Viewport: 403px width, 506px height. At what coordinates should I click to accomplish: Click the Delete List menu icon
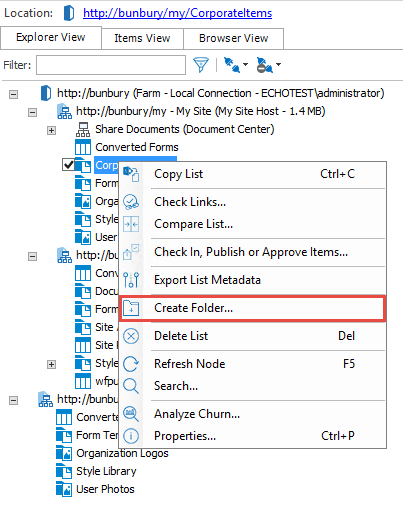pos(131,336)
